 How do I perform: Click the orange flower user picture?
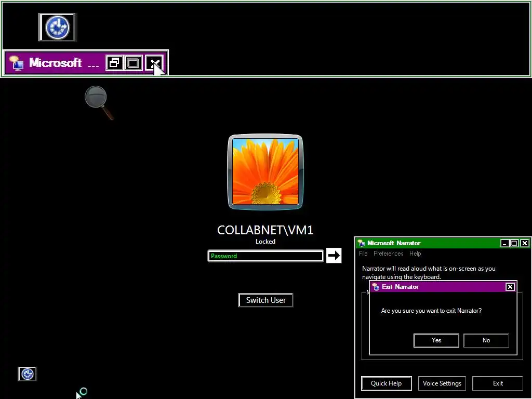click(265, 171)
